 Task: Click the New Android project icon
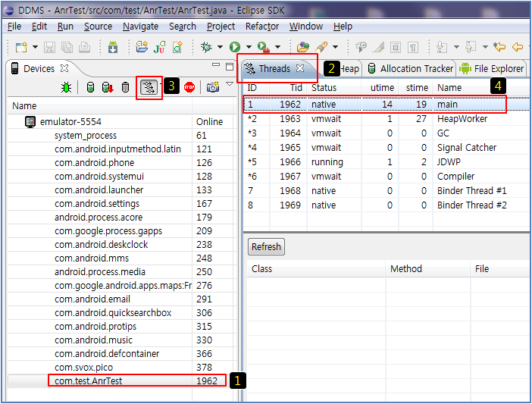142,47
